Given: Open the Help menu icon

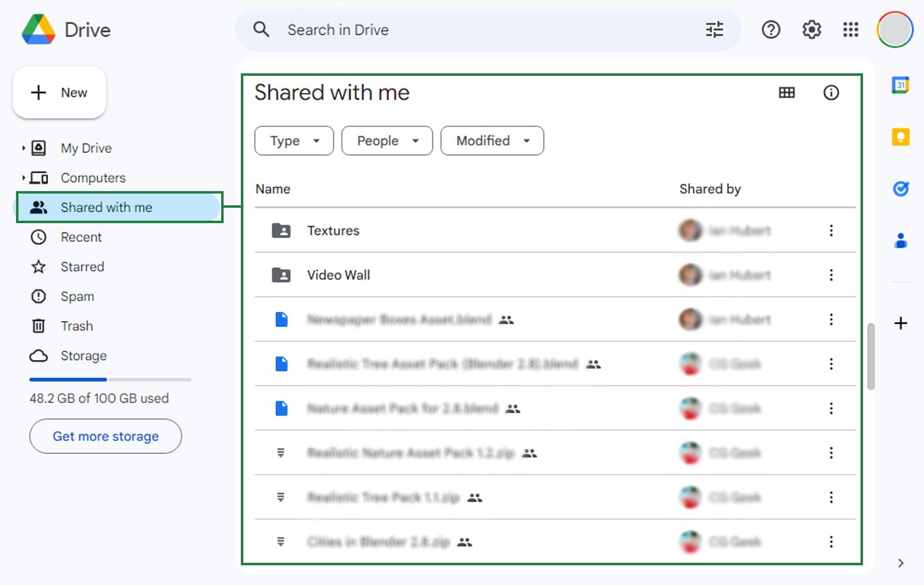Looking at the screenshot, I should [x=771, y=29].
